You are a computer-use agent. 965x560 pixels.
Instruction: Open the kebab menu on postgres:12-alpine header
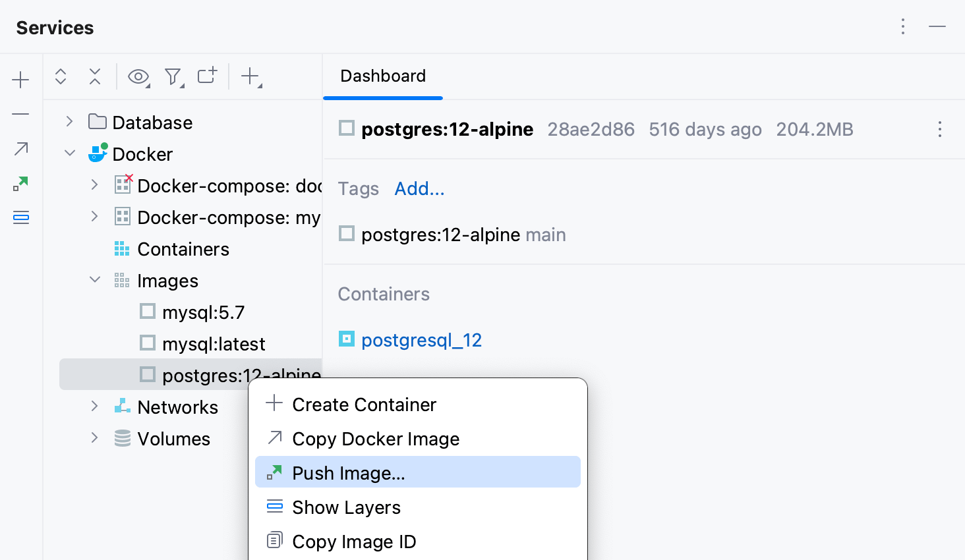pos(939,130)
